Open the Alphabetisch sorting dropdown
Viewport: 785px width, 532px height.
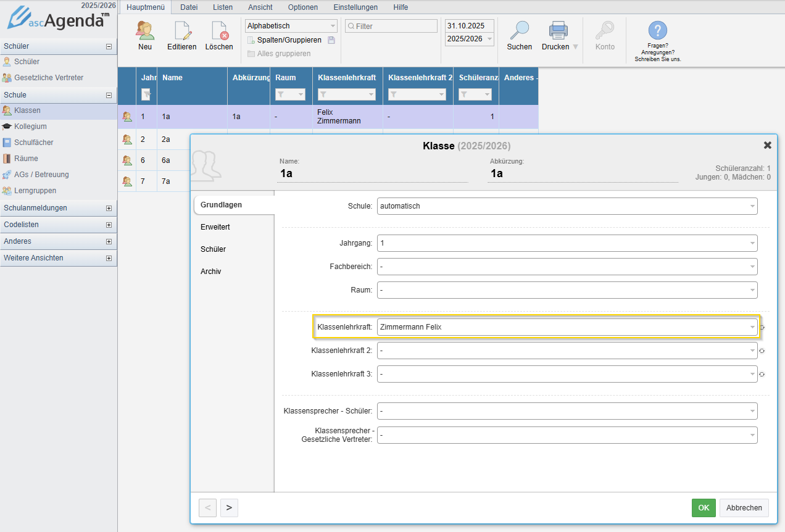(291, 26)
